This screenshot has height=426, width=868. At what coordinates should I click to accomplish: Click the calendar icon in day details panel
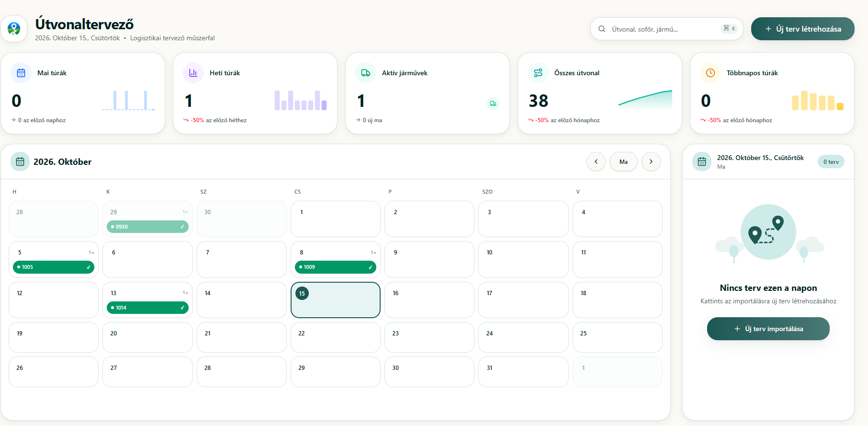click(702, 161)
